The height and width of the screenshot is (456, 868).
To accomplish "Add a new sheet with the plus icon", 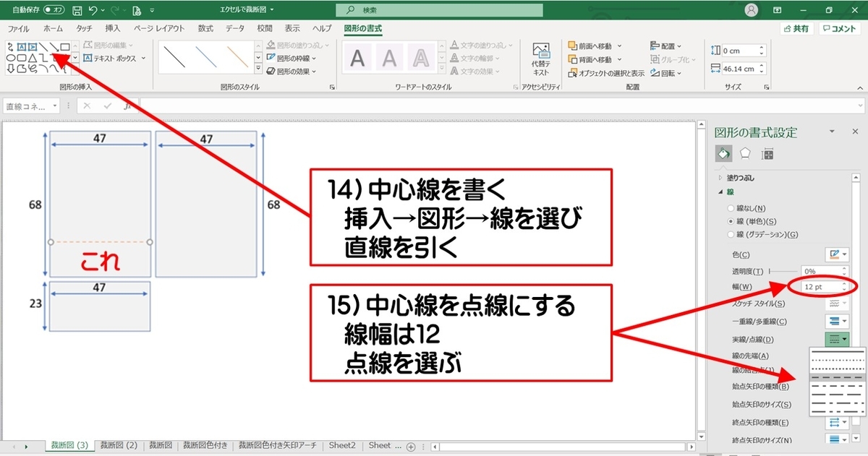I will 411,446.
